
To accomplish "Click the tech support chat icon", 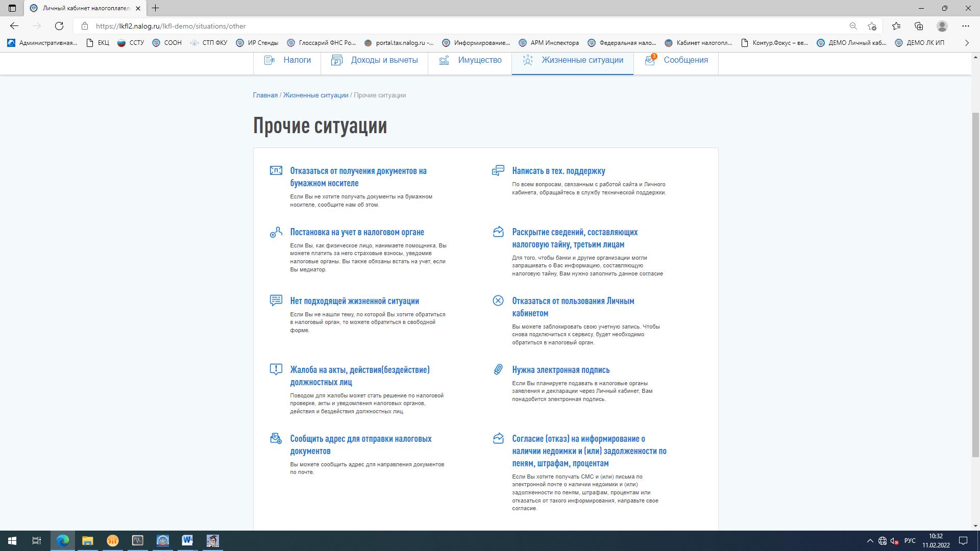I will pyautogui.click(x=498, y=170).
